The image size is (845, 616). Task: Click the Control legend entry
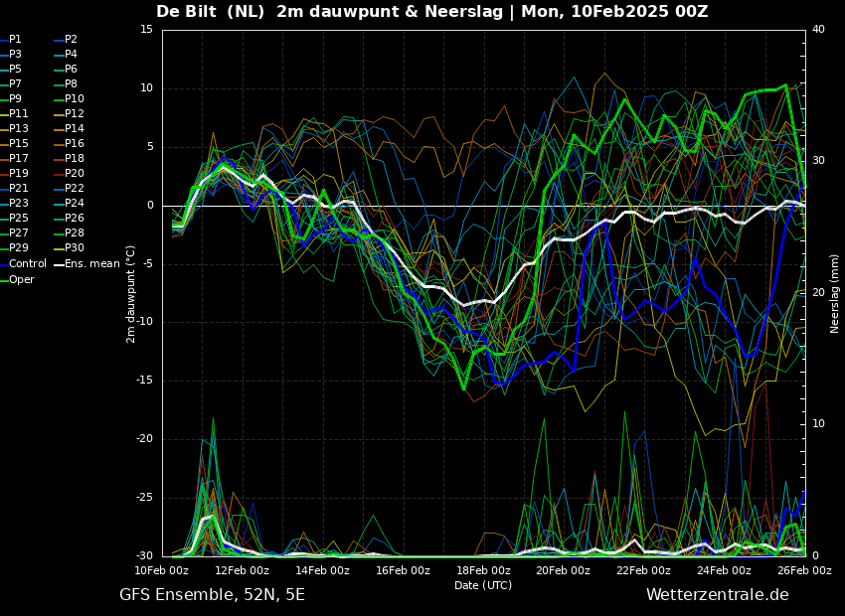[23, 264]
